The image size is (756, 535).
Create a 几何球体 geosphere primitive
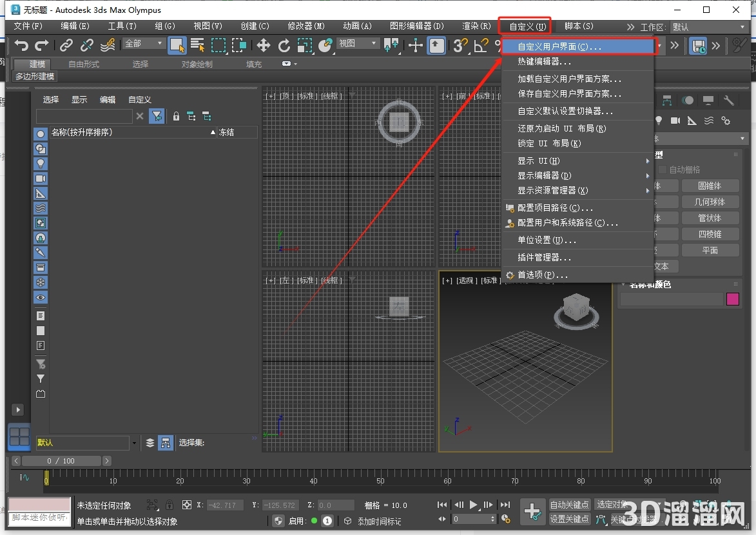click(x=710, y=202)
